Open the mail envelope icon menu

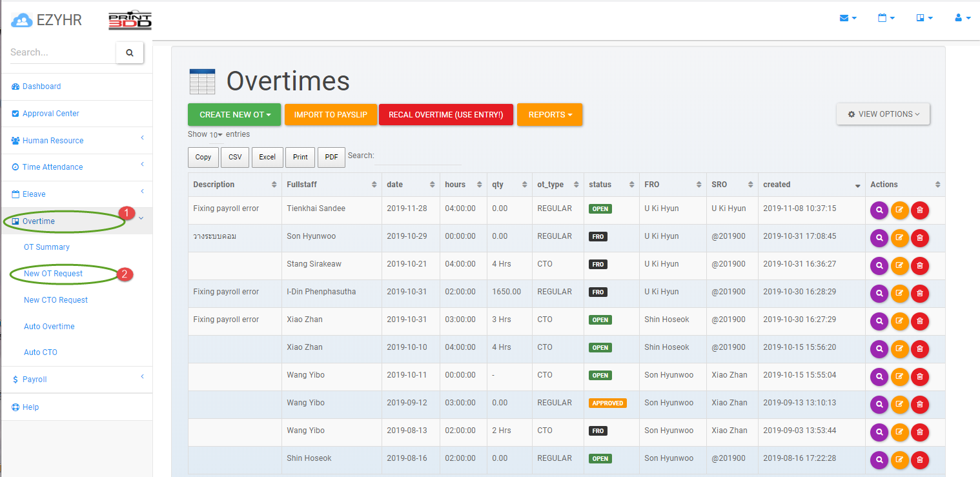pos(848,18)
